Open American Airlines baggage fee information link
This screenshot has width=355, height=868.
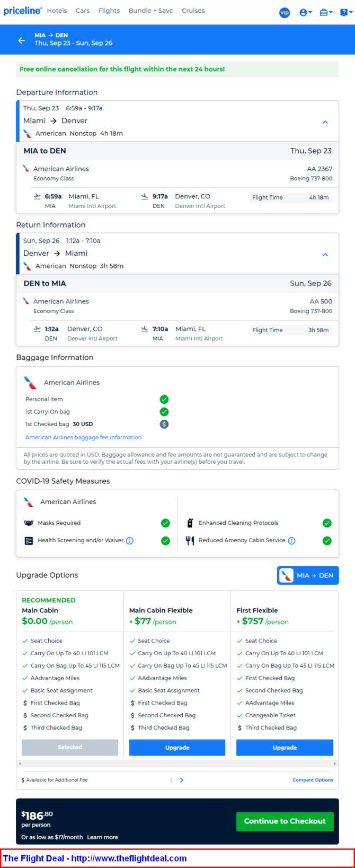click(84, 437)
